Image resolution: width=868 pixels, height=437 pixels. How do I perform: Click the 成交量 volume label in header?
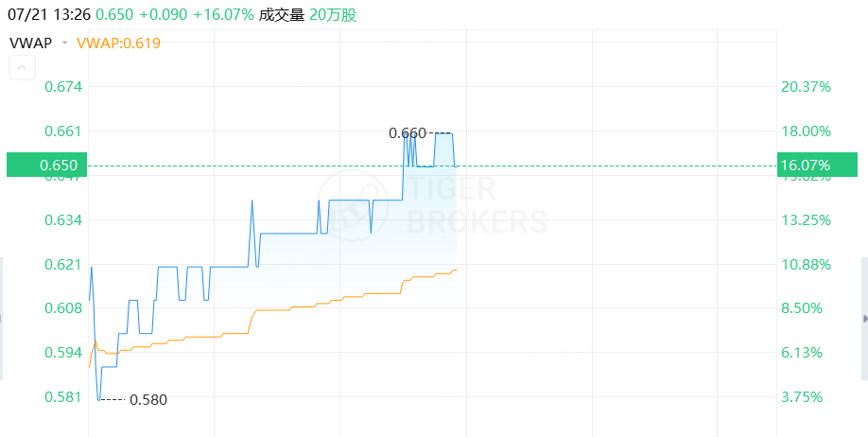click(x=282, y=15)
